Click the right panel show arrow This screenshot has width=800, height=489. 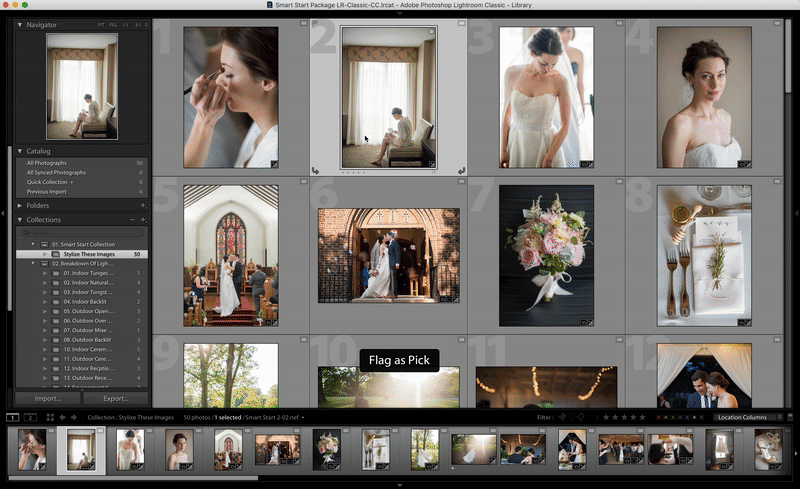(795, 214)
